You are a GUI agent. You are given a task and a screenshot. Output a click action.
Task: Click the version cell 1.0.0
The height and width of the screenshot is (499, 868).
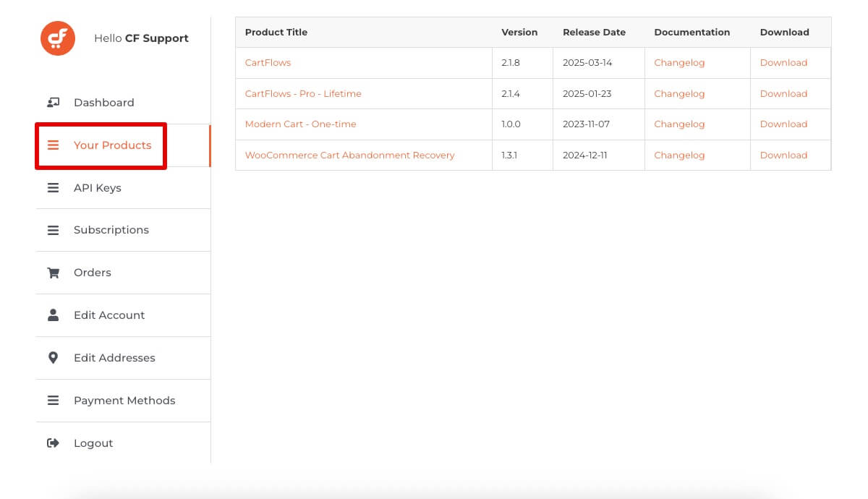[x=511, y=124]
